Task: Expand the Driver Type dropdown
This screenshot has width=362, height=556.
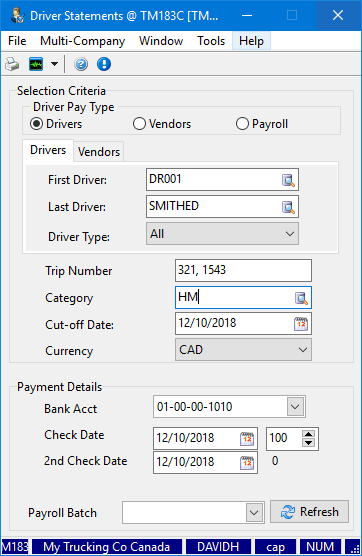Action: pos(222,234)
